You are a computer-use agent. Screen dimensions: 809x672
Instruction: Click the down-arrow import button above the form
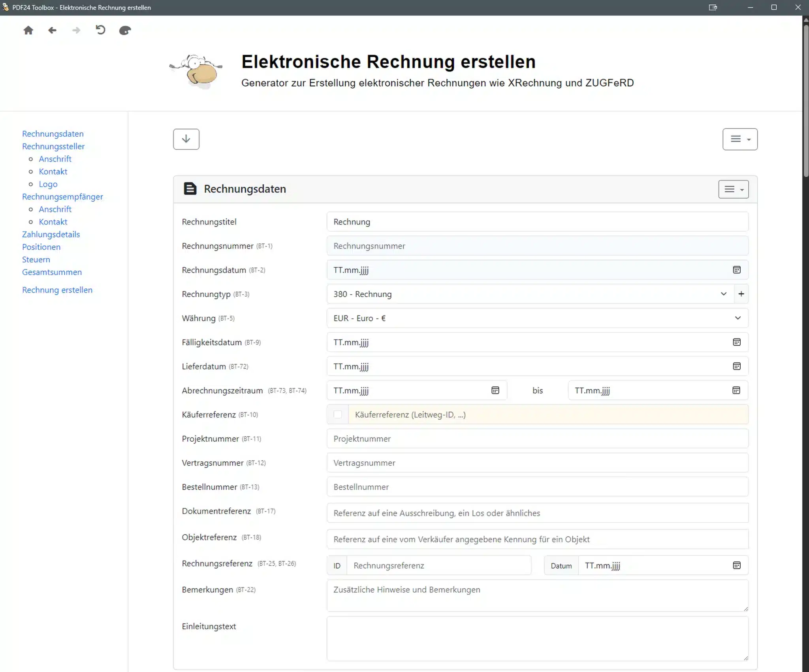[x=186, y=139]
